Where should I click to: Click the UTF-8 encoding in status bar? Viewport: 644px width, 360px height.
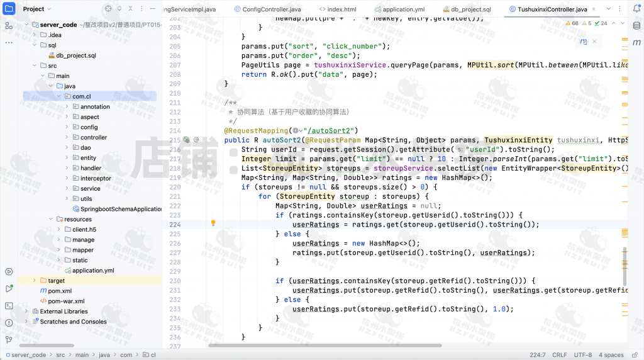(582, 355)
